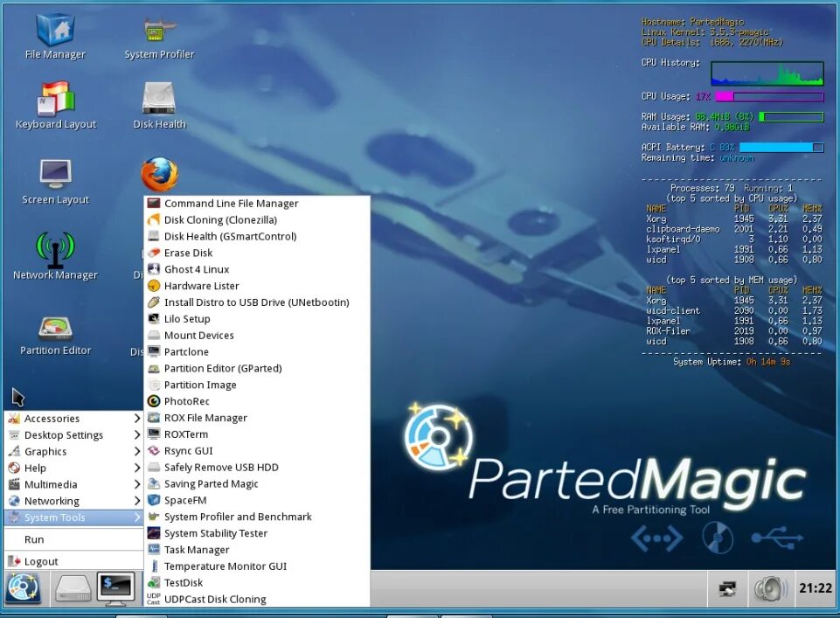This screenshot has height=618, width=840.
Task: Open Help from the start menu
Action: (x=74, y=468)
